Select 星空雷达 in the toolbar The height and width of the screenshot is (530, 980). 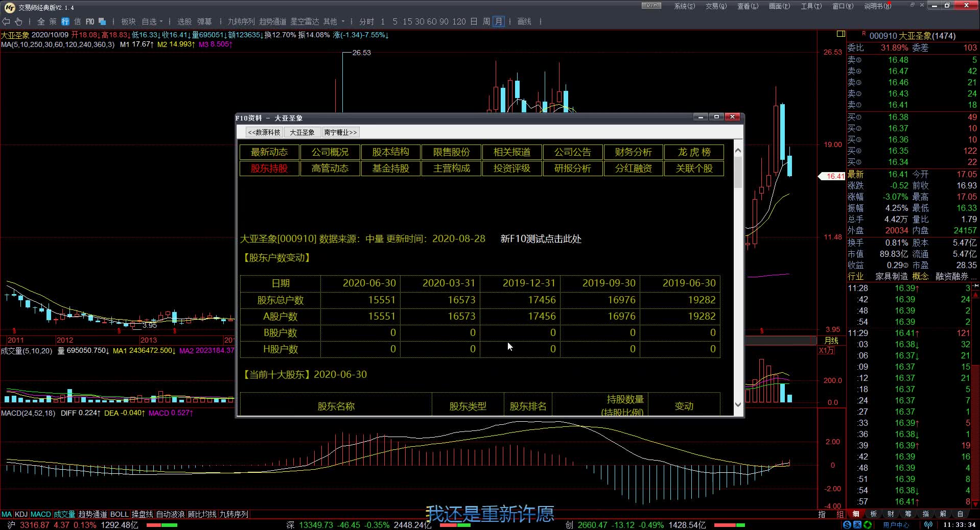point(305,21)
